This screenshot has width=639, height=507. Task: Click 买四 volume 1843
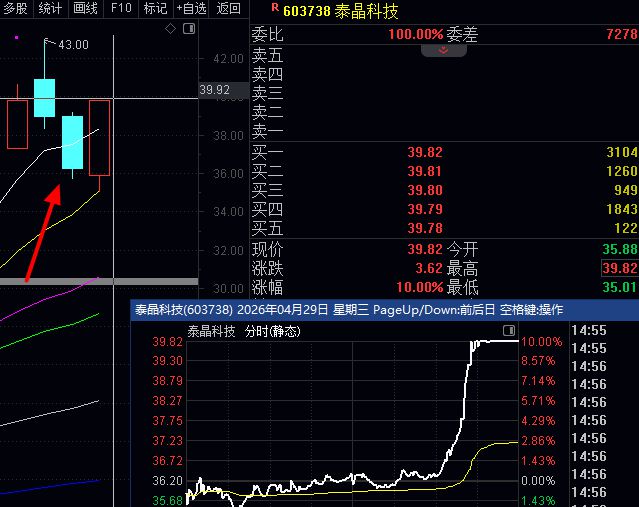coord(622,209)
